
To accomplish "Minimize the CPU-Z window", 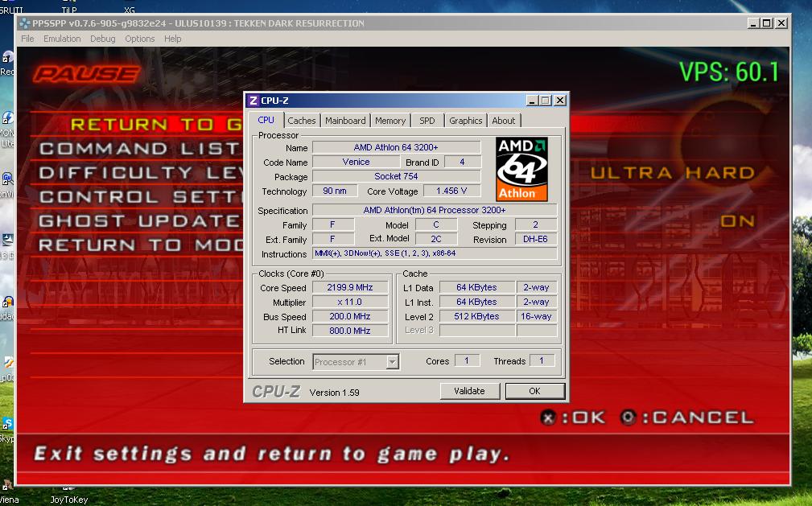I will (532, 101).
